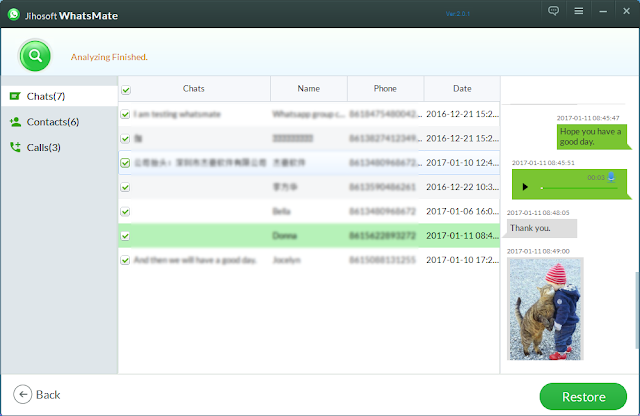Select the date cell 2016-12-22 10:3...
This screenshot has width=640, height=416.
click(462, 187)
